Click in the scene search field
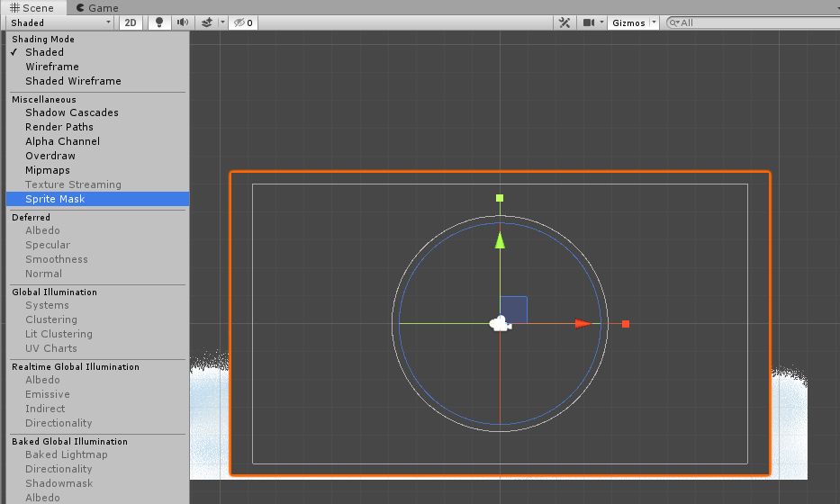Image resolution: width=840 pixels, height=504 pixels. pos(756,22)
